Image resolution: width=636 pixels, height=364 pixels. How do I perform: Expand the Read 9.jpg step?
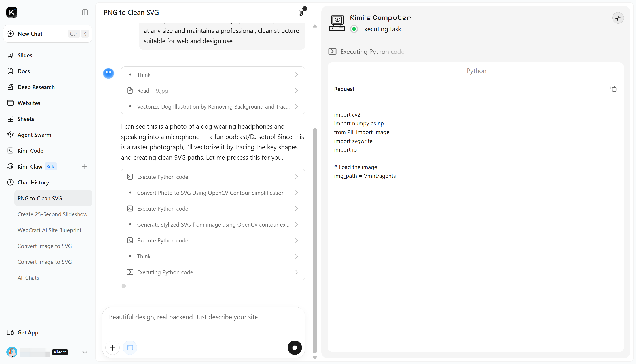pos(213,90)
